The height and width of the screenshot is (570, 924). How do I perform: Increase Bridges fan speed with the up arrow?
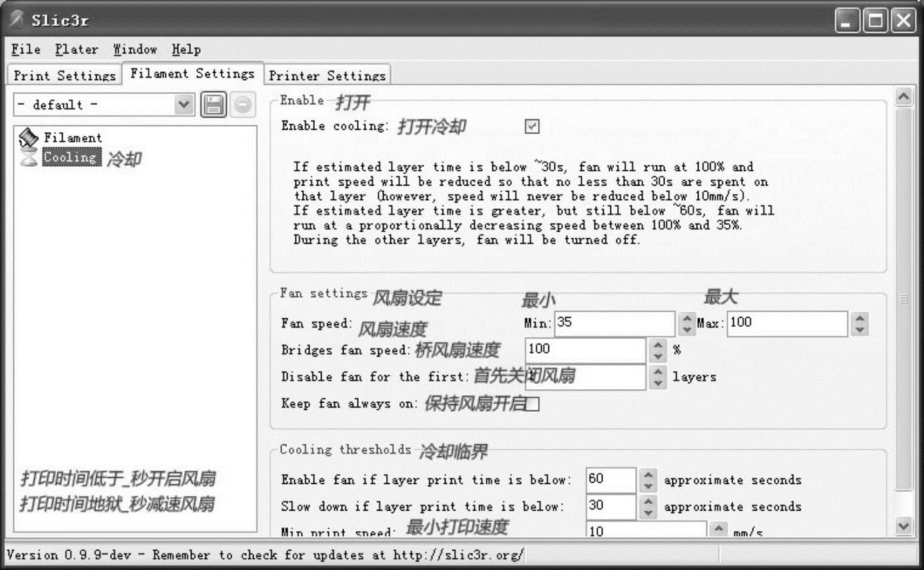pyautogui.click(x=658, y=344)
